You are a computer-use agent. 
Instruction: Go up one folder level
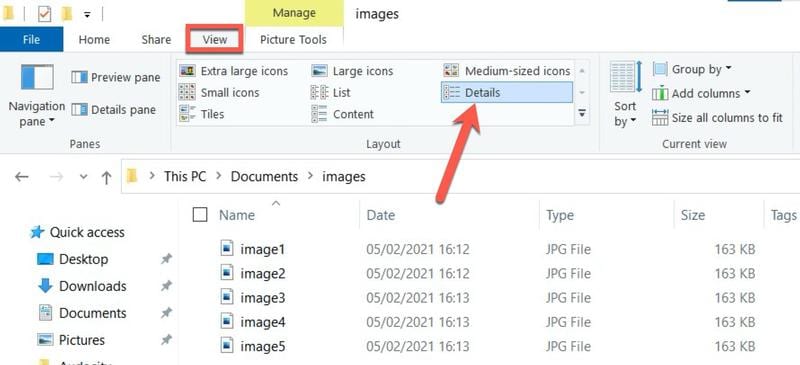[106, 177]
